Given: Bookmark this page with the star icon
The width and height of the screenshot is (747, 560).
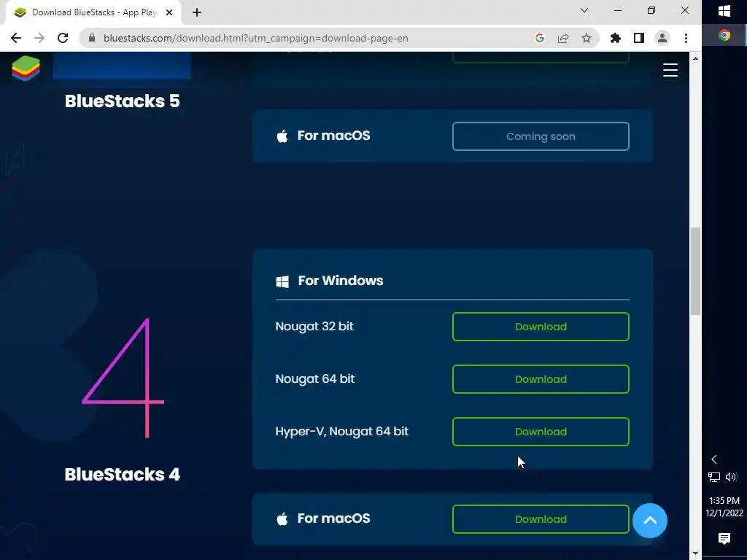Looking at the screenshot, I should click(587, 38).
